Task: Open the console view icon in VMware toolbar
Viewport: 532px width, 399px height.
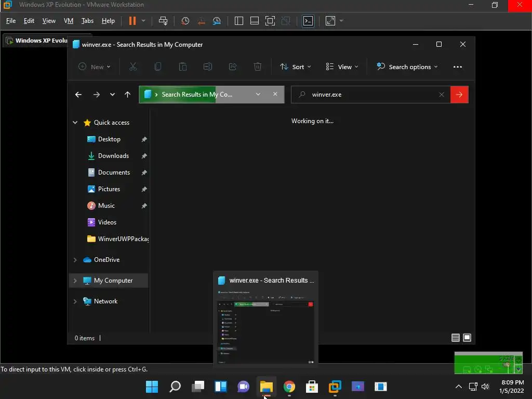Action: 308,21
